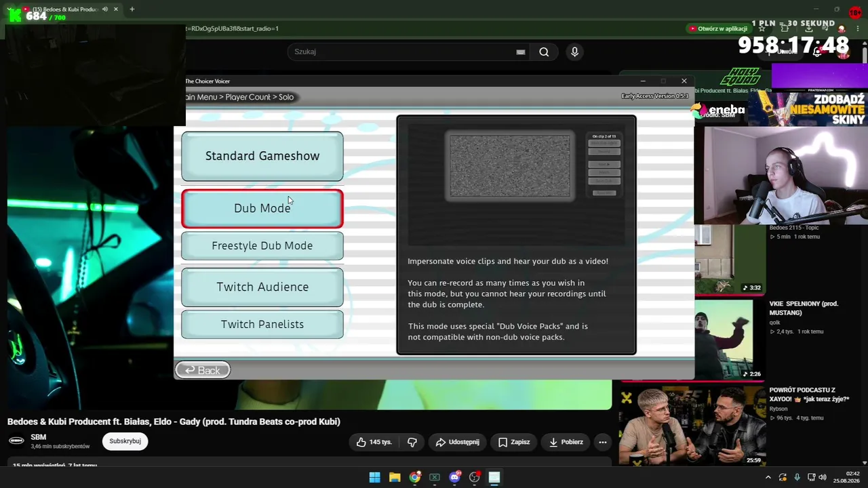Open OBS Studio from the taskbar

click(475, 477)
